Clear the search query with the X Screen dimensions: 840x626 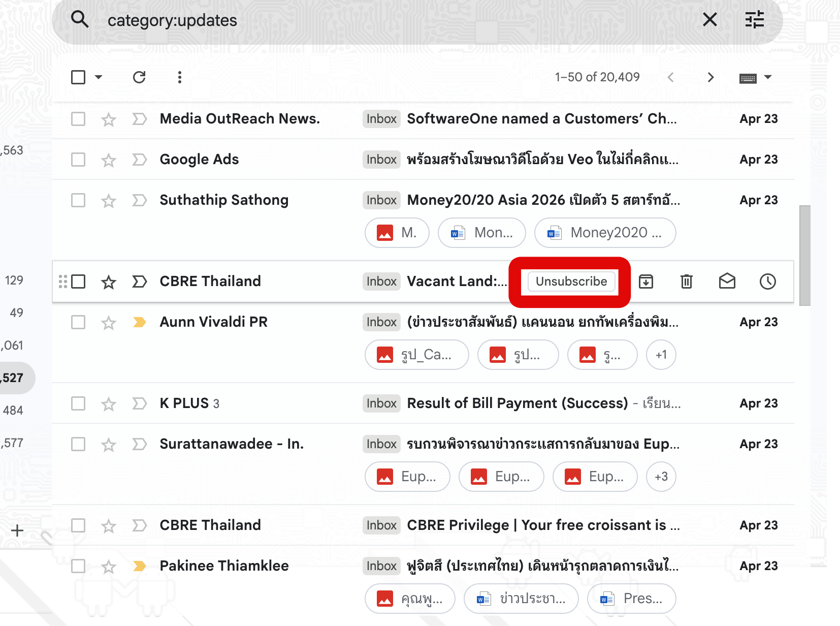point(709,20)
